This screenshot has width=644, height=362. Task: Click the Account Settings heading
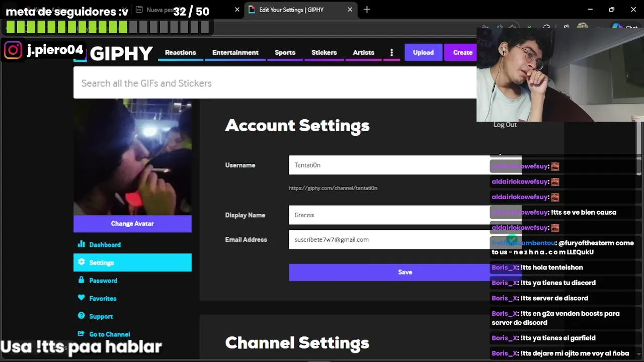[x=297, y=125]
